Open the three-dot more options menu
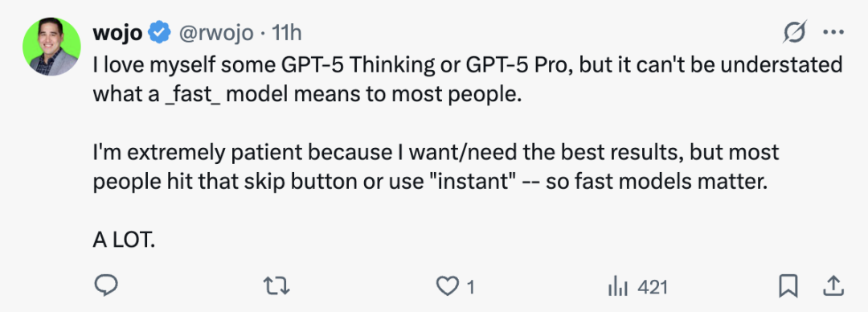Image resolution: width=868 pixels, height=312 pixels. point(833,33)
